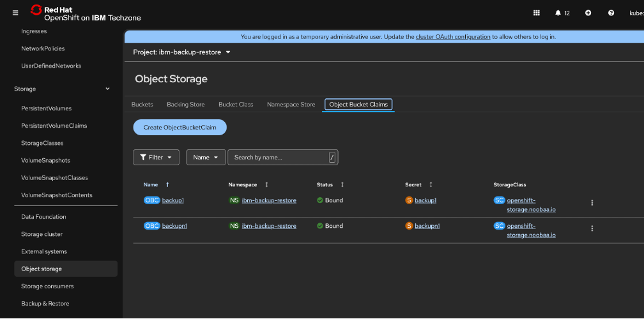Open the Name search-type dropdown
644x319 pixels.
tap(205, 157)
